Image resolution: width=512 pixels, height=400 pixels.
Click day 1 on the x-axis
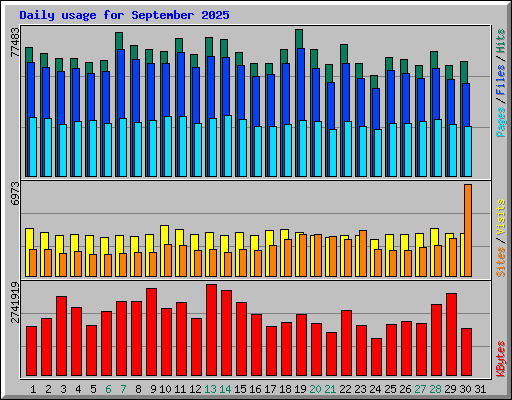[33, 389]
